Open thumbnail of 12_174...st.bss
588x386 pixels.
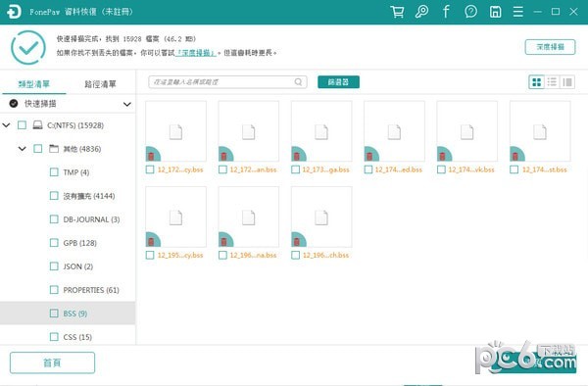click(540, 131)
